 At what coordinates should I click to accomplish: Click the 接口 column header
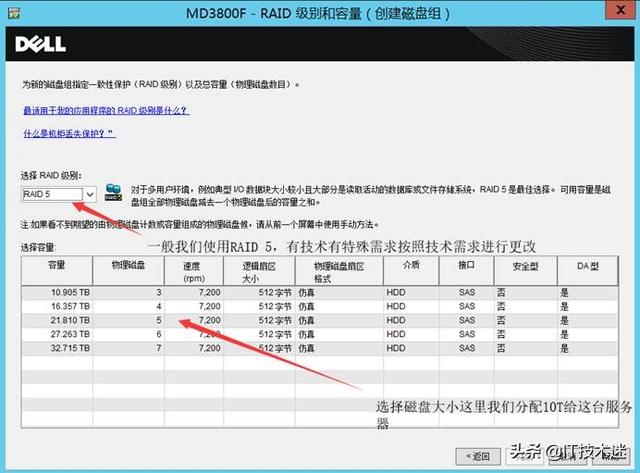(x=467, y=271)
